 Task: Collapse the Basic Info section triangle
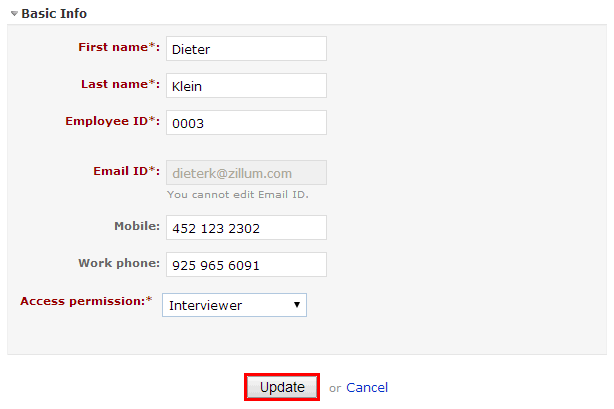pyautogui.click(x=14, y=15)
